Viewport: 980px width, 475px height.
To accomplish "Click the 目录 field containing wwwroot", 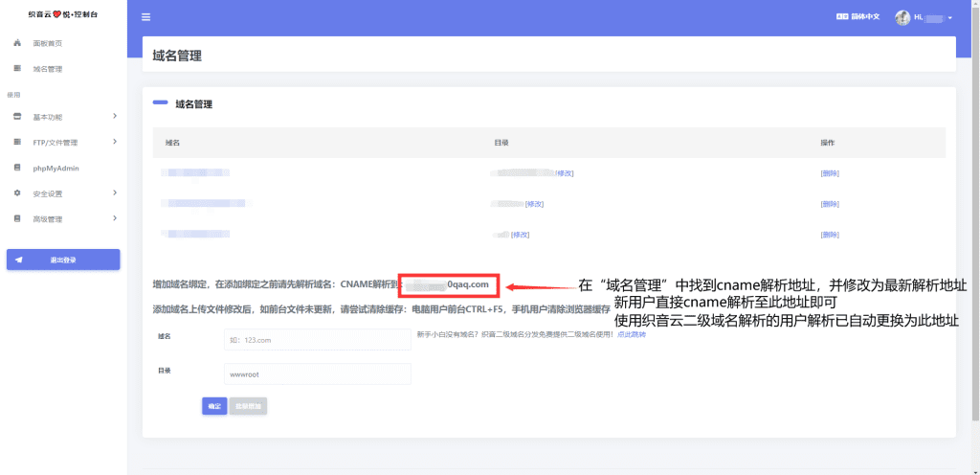I will point(317,373).
